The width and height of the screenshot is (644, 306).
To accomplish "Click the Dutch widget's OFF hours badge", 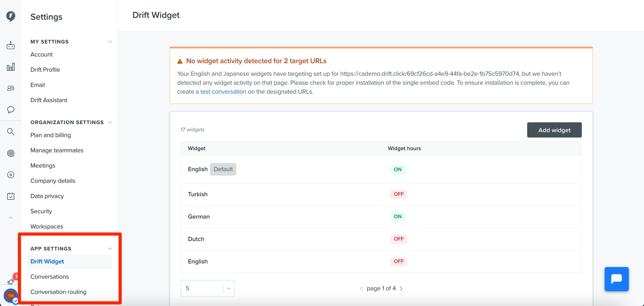I will tap(399, 239).
